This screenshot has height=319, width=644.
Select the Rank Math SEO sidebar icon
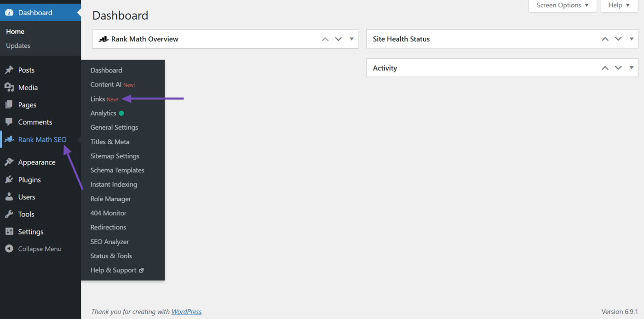[x=9, y=139]
